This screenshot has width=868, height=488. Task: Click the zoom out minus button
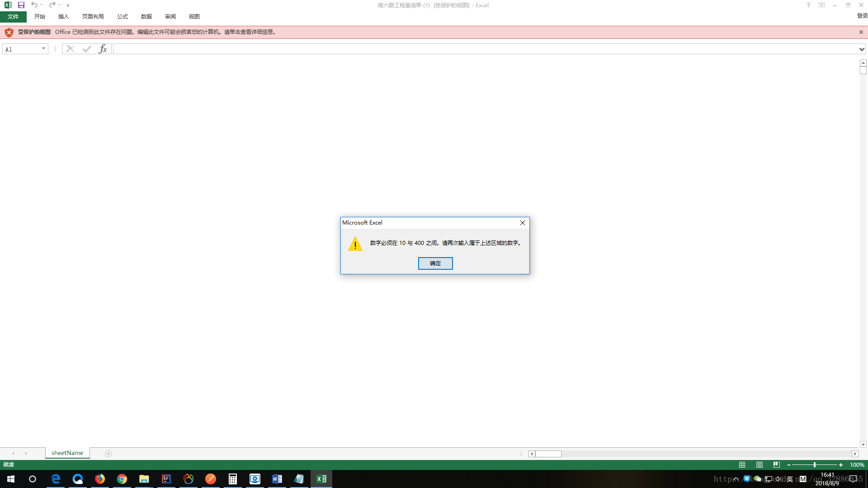pos(789,465)
